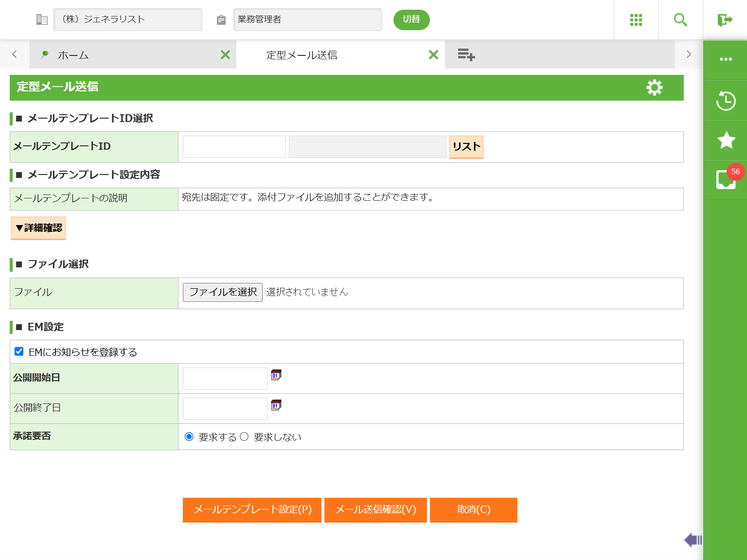This screenshot has width=747, height=560.
Task: Click the メール送信確認(V) button
Action: pyautogui.click(x=375, y=510)
